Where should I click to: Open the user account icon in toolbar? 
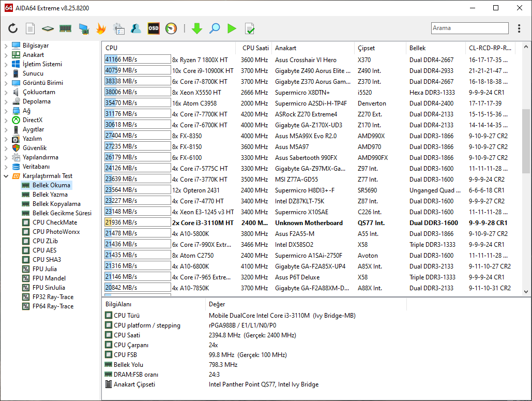pyautogui.click(x=135, y=28)
